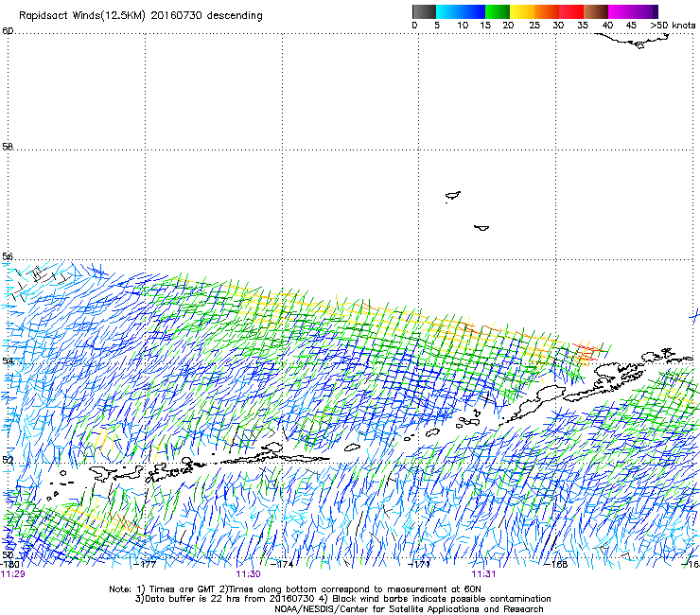700x615 pixels.
Task: Click the blue 10-15 knots legend segment
Action: (x=473, y=11)
